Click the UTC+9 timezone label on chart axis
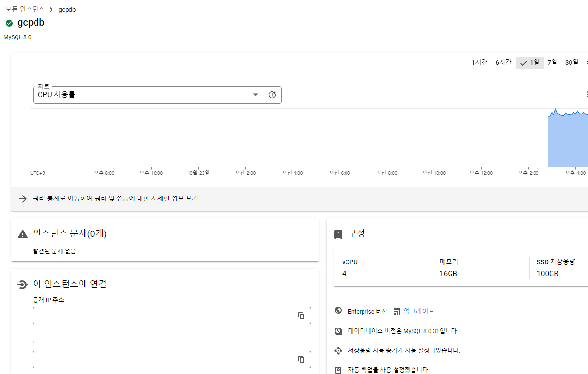Screen dimensions: 588x374 [x=37, y=173]
